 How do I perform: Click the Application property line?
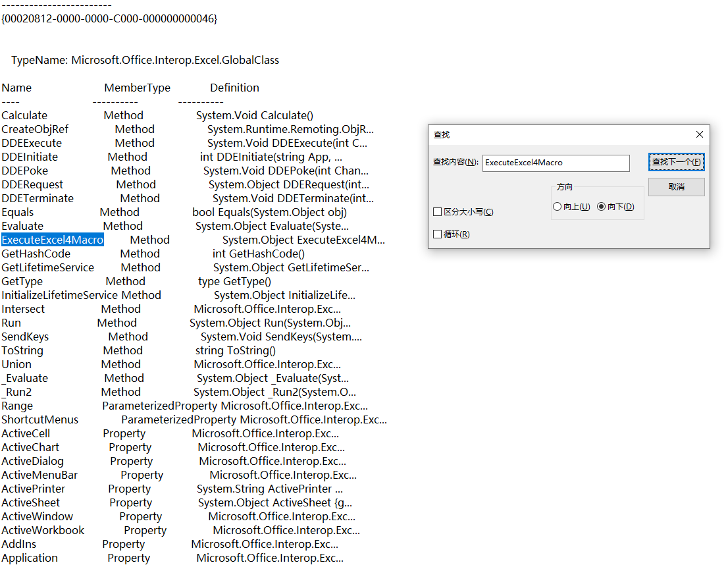pyautogui.click(x=172, y=558)
